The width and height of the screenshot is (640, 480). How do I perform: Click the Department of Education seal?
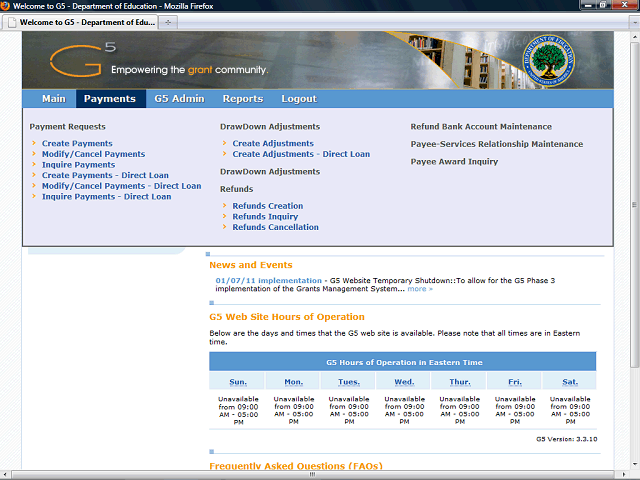[551, 59]
